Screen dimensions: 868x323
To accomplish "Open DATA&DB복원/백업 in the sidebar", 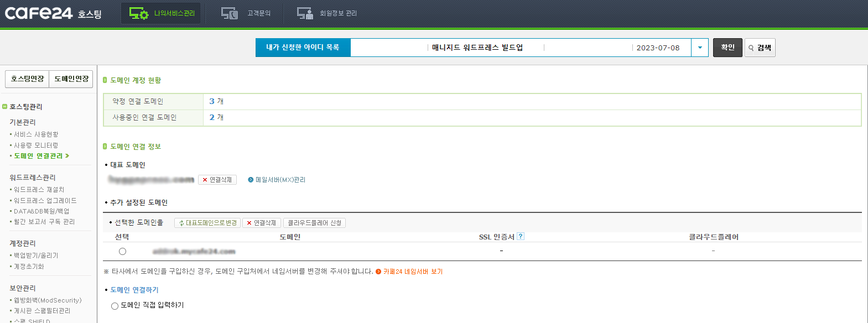I will coord(41,211).
